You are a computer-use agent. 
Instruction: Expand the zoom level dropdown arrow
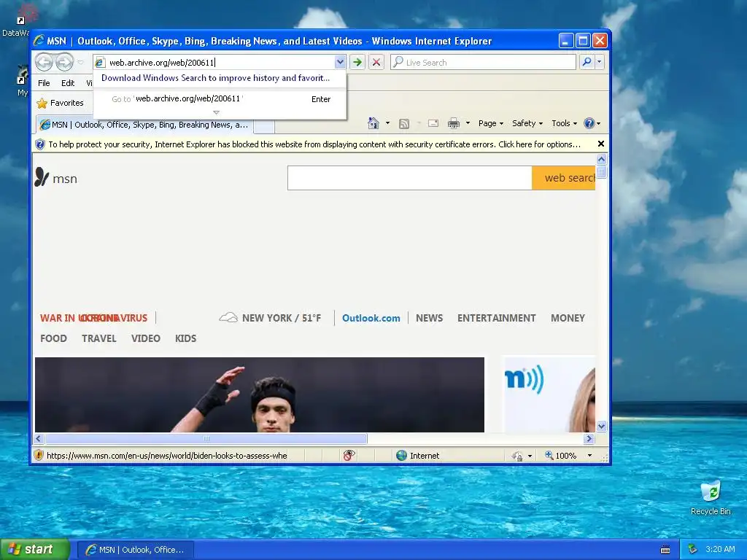pos(589,456)
